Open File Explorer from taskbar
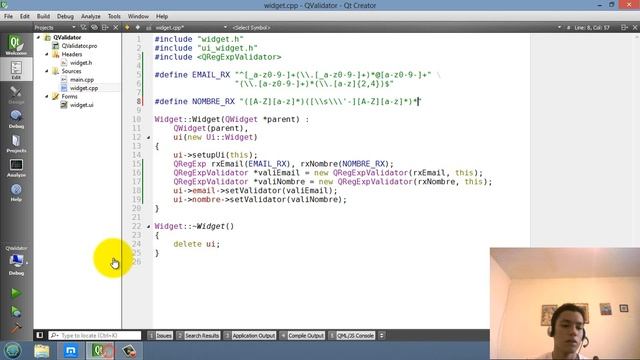 pyautogui.click(x=42, y=351)
